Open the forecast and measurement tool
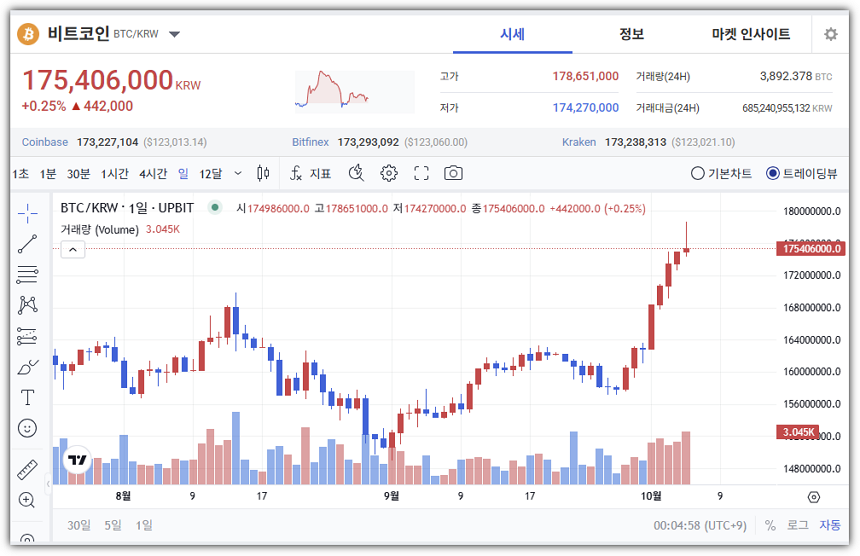This screenshot has height=556, width=860. pyautogui.click(x=27, y=336)
